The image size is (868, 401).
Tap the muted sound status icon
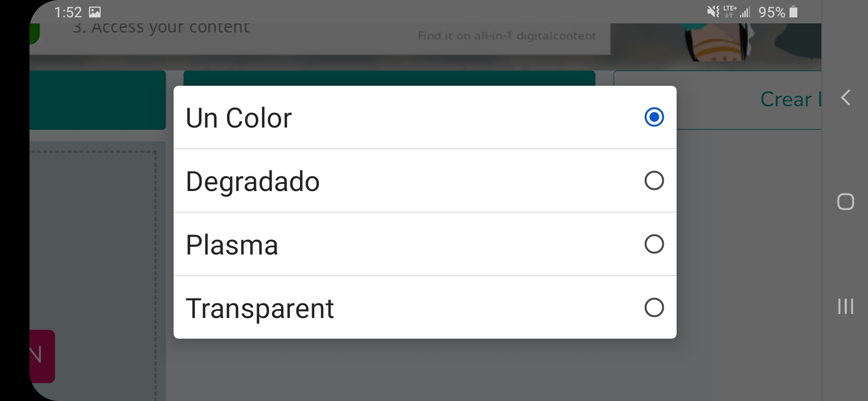[713, 12]
